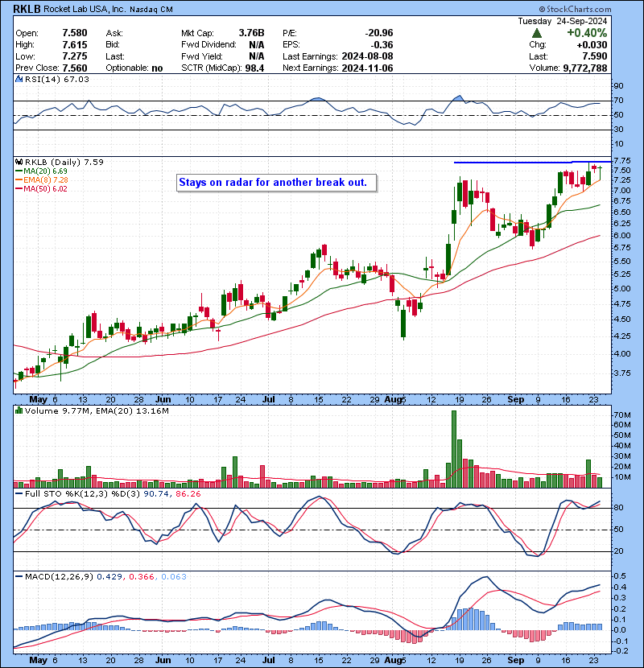Click the +0.40% percent change value
Image resolution: width=644 pixels, height=668 pixels.
587,33
